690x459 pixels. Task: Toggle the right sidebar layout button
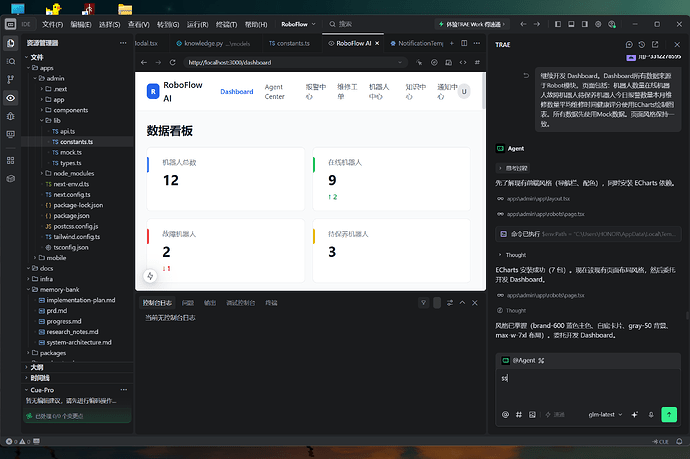pyautogui.click(x=585, y=24)
